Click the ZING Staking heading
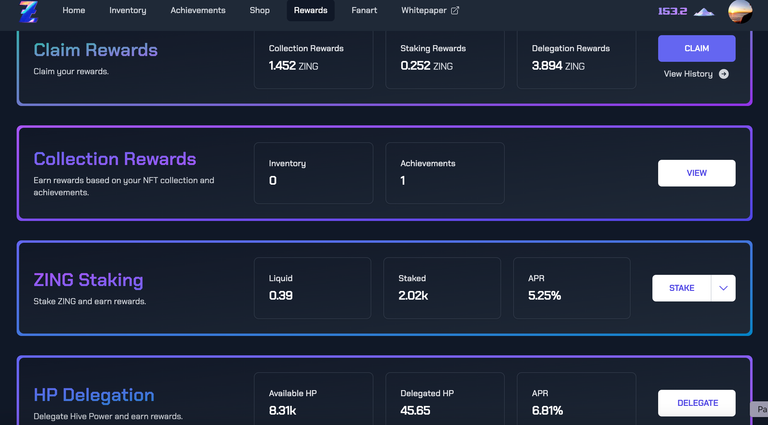The width and height of the screenshot is (768, 425). click(88, 280)
